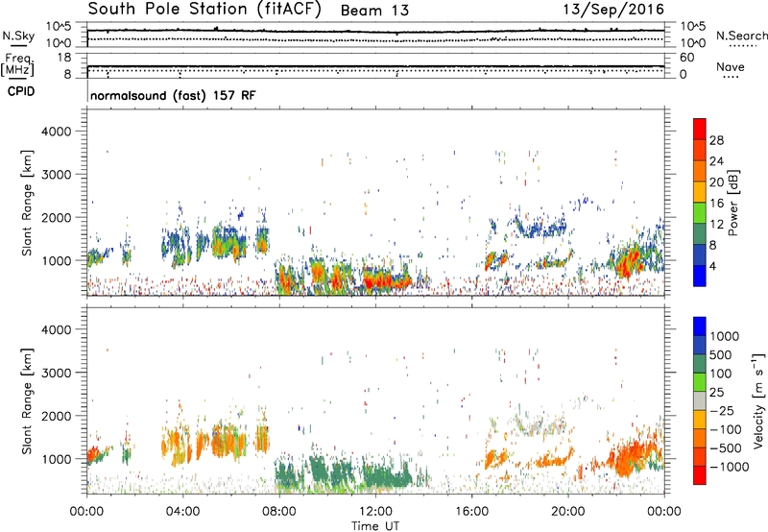Viewport: 768px width, 532px height.
Task: Click the "16:00" time tick label
Action: tap(471, 512)
